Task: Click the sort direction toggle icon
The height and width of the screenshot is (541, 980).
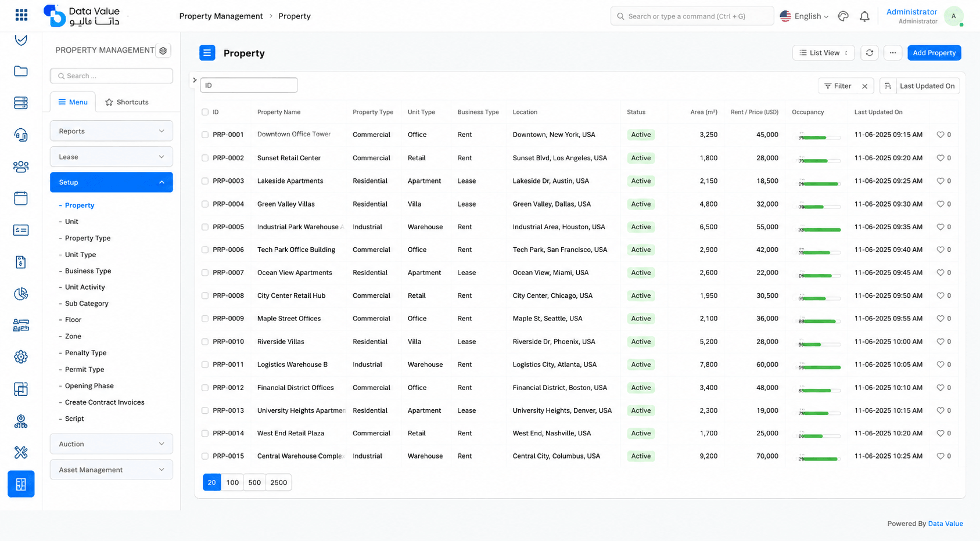Action: pyautogui.click(x=888, y=86)
